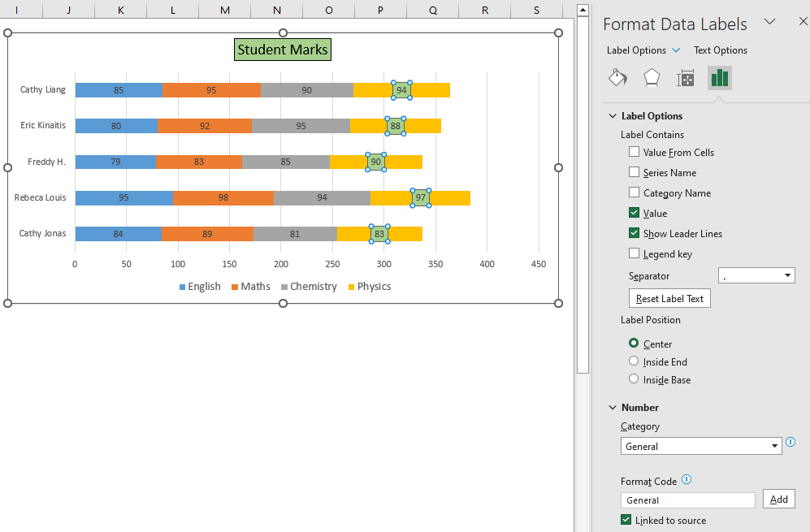Enable Legend key checkbox
The image size is (810, 532).
(634, 253)
